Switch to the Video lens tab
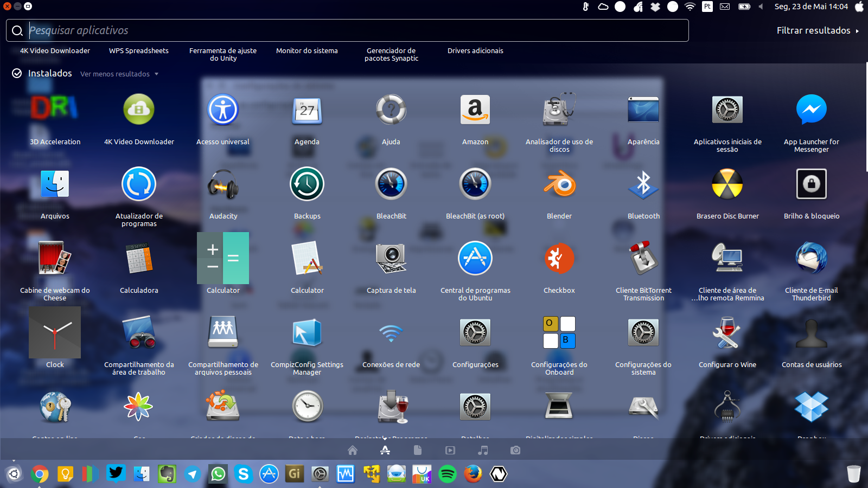Screen dimensions: 868x488 point(450,450)
